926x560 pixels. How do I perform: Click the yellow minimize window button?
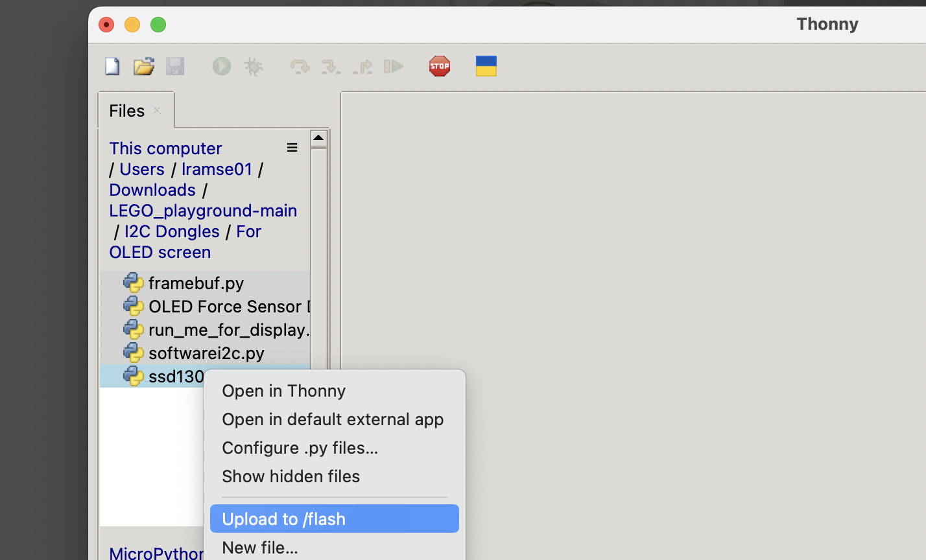coord(132,25)
